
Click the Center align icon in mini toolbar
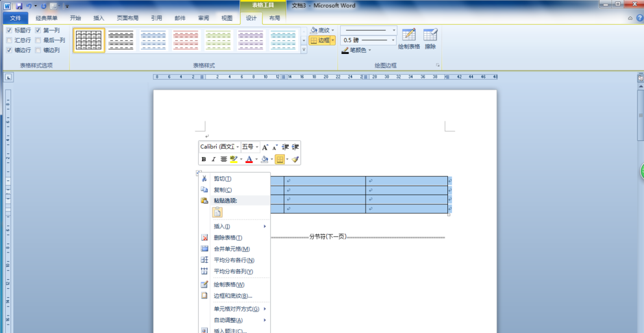tap(223, 159)
